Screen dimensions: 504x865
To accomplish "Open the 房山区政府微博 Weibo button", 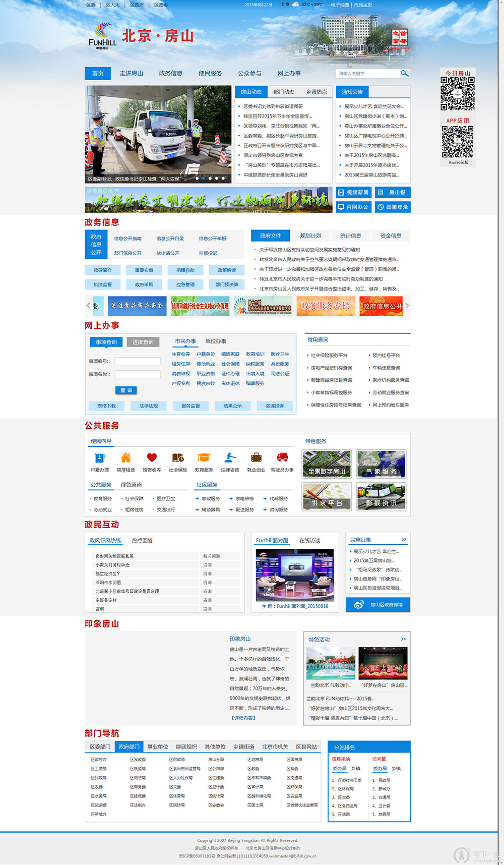I will click(x=378, y=605).
